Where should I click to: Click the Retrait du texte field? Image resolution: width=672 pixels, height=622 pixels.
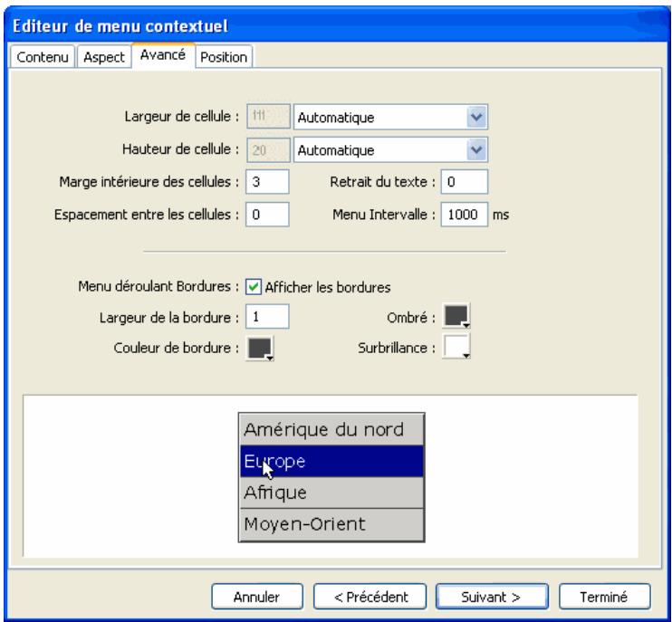click(x=464, y=182)
